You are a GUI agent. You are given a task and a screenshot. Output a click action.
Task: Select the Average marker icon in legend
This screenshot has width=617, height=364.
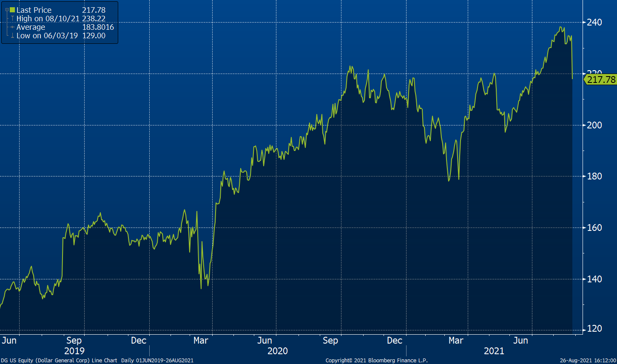(13, 27)
